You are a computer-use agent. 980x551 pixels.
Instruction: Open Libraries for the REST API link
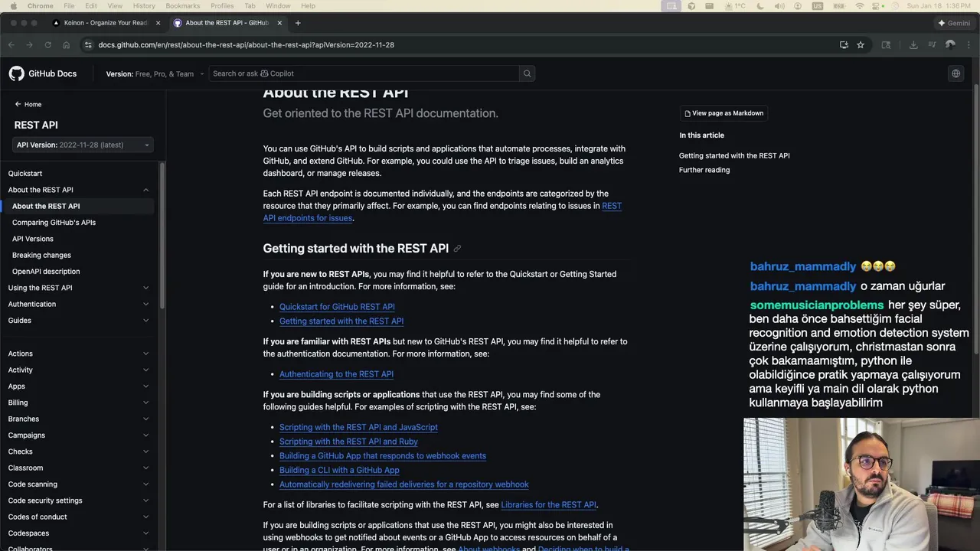[x=548, y=505]
